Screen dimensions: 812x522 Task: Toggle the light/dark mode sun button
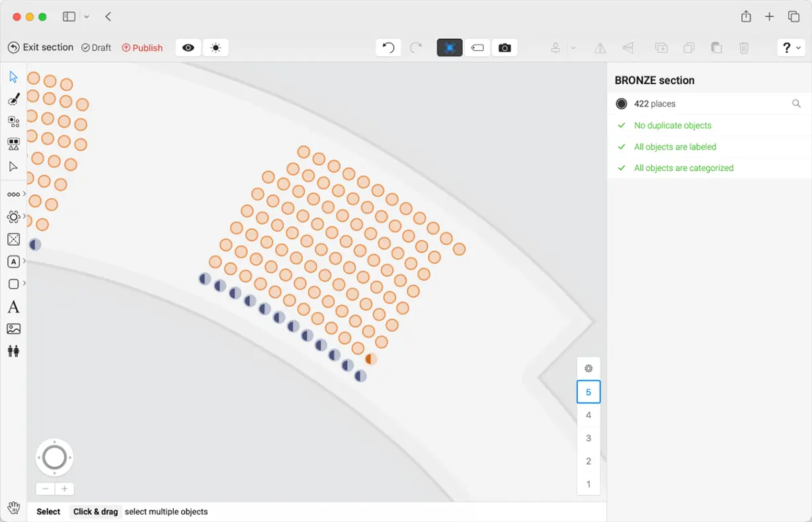coord(216,48)
